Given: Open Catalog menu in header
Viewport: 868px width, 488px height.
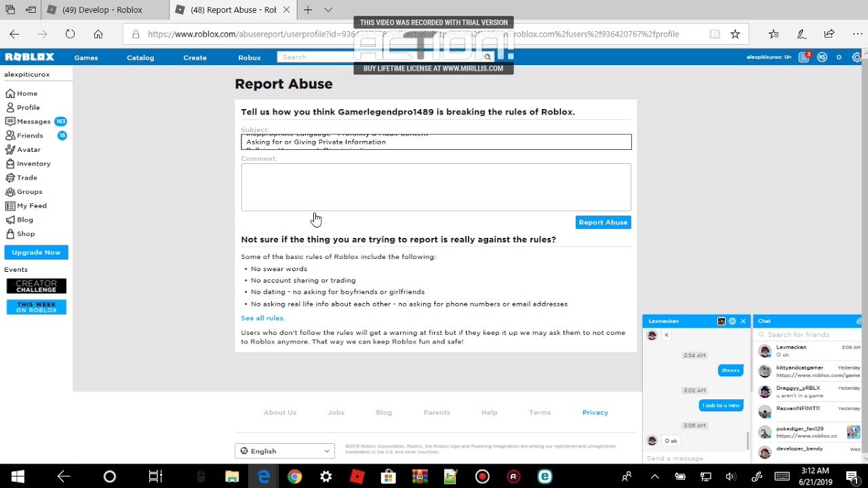Looking at the screenshot, I should click(140, 57).
